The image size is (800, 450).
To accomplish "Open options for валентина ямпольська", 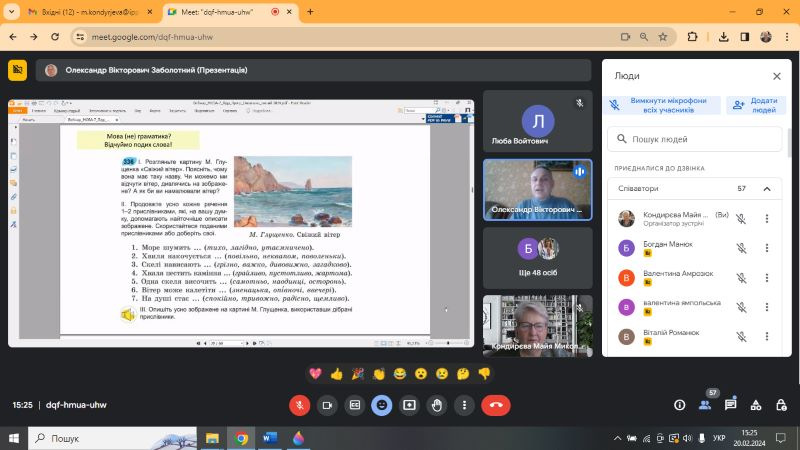I will (x=767, y=307).
